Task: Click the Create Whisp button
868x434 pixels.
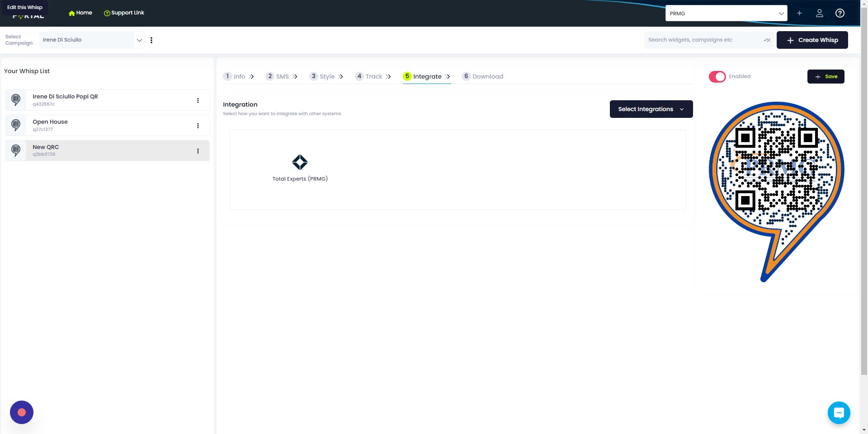Action: tap(812, 40)
